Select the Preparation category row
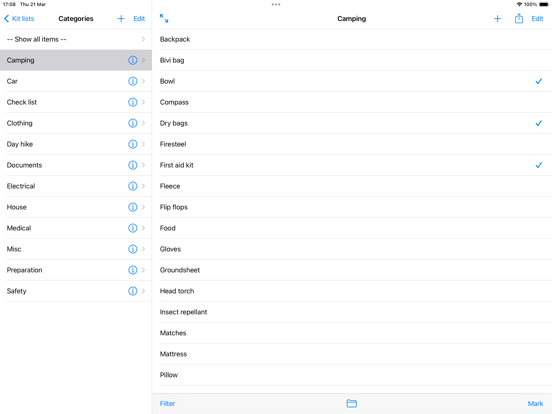The height and width of the screenshot is (414, 552). click(76, 270)
